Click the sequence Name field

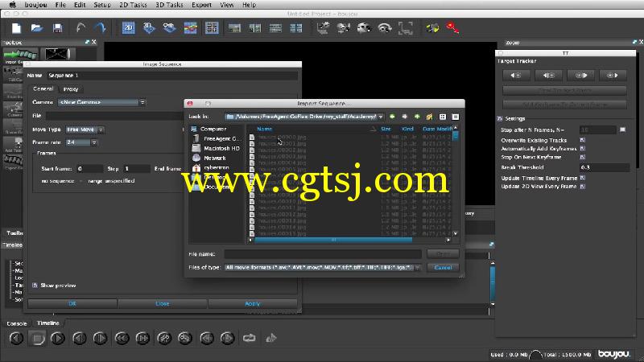171,76
